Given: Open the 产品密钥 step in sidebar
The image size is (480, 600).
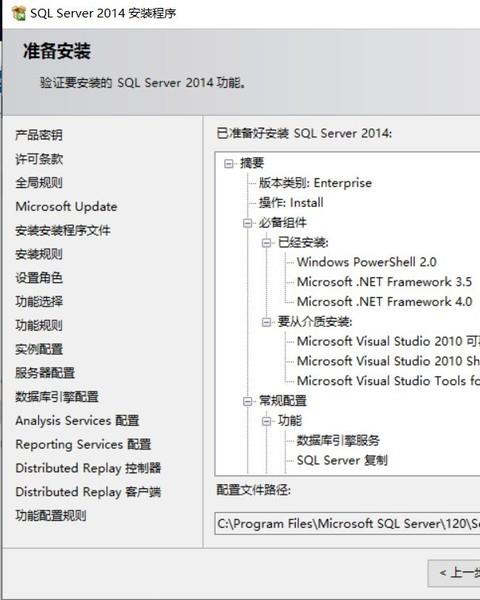Looking at the screenshot, I should click(x=39, y=135).
